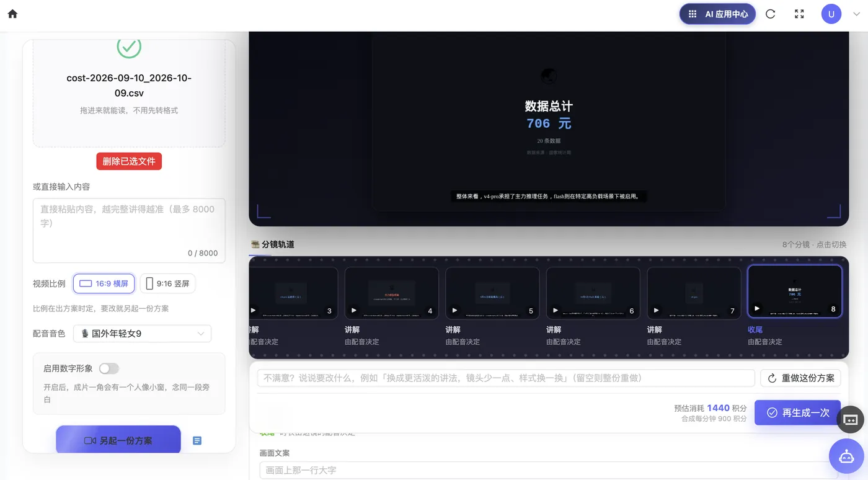Click the green upload success checkmark
This screenshot has width=868, height=480.
point(129,47)
